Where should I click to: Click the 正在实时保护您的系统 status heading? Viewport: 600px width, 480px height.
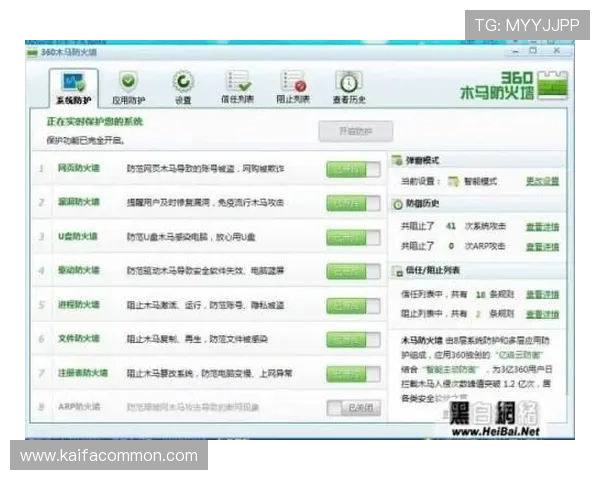[95, 122]
